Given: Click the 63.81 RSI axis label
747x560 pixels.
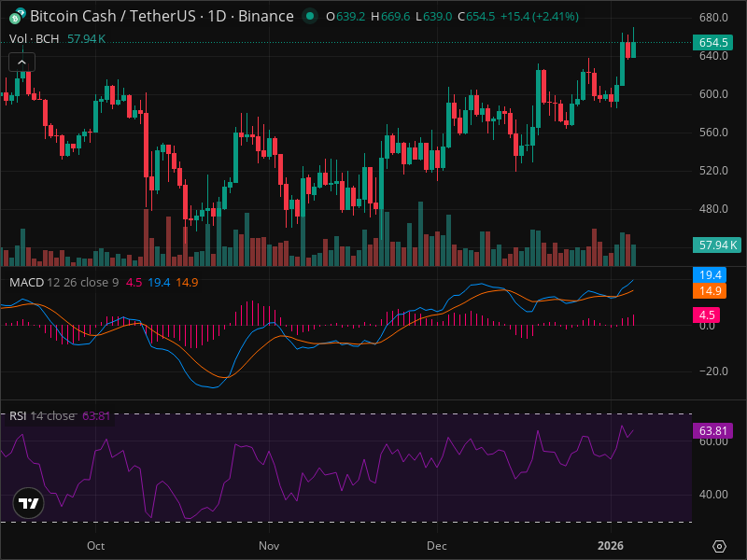Looking at the screenshot, I should coord(712,431).
